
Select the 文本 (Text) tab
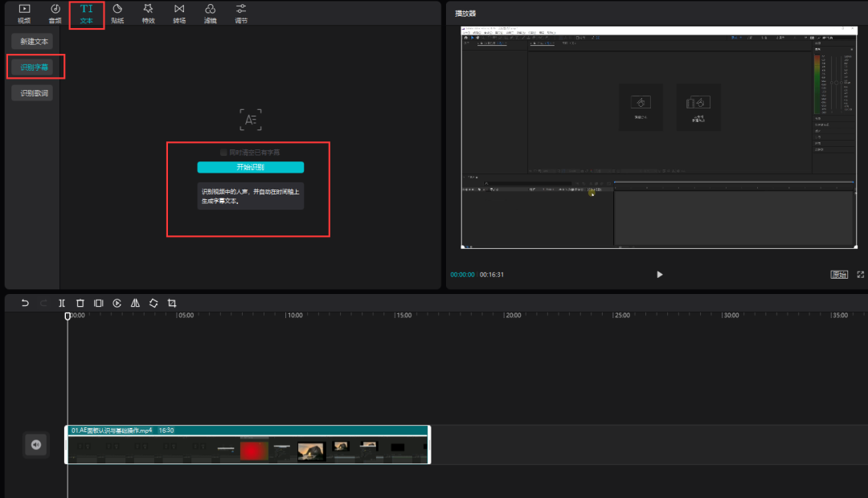pos(86,14)
